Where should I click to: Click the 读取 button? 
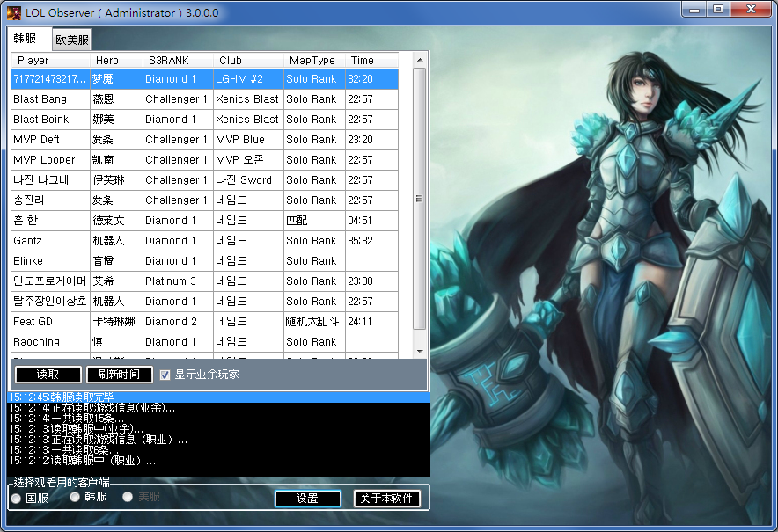[x=48, y=375]
